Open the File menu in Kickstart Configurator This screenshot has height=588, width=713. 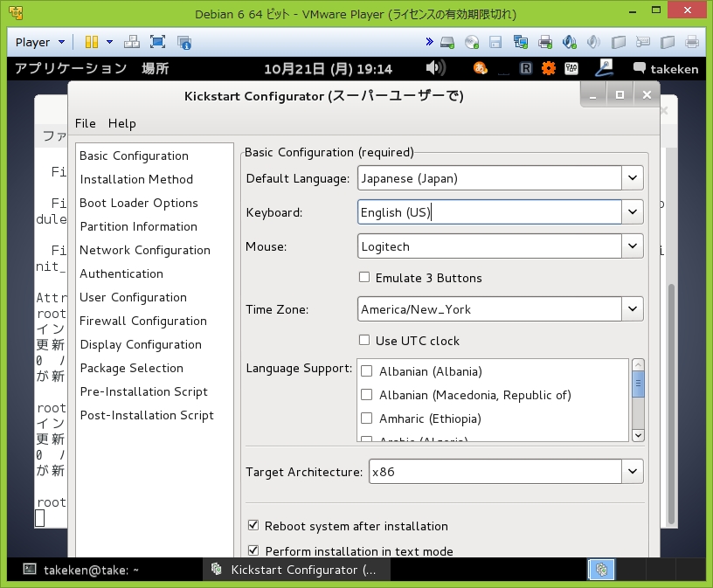pyautogui.click(x=86, y=123)
